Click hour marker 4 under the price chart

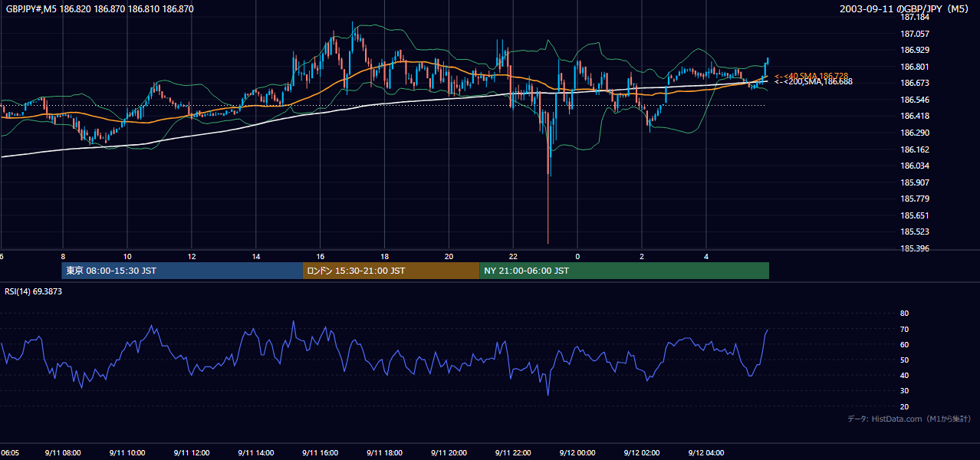pyautogui.click(x=706, y=256)
